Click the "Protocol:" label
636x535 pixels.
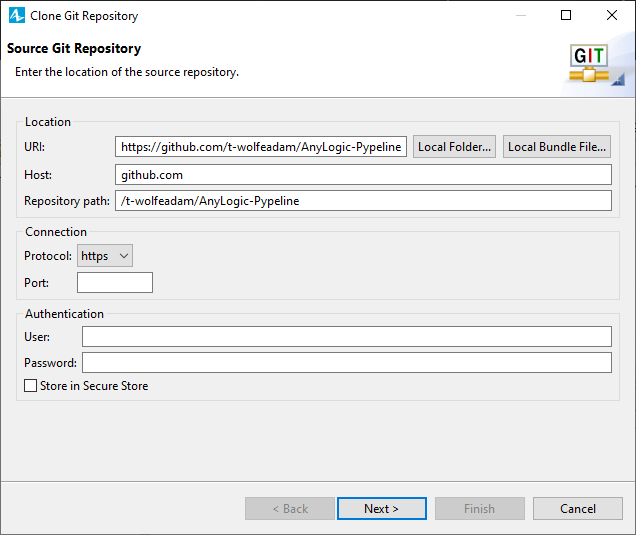click(48, 256)
